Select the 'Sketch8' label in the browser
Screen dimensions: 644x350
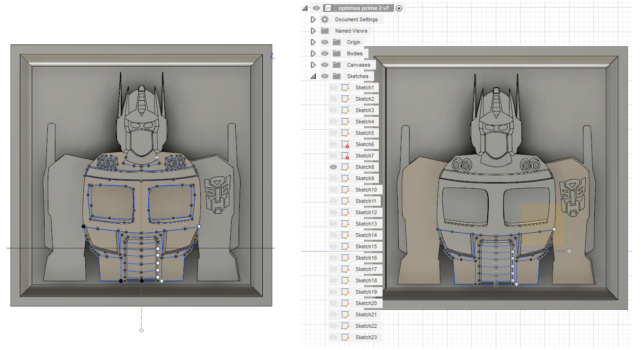click(365, 167)
